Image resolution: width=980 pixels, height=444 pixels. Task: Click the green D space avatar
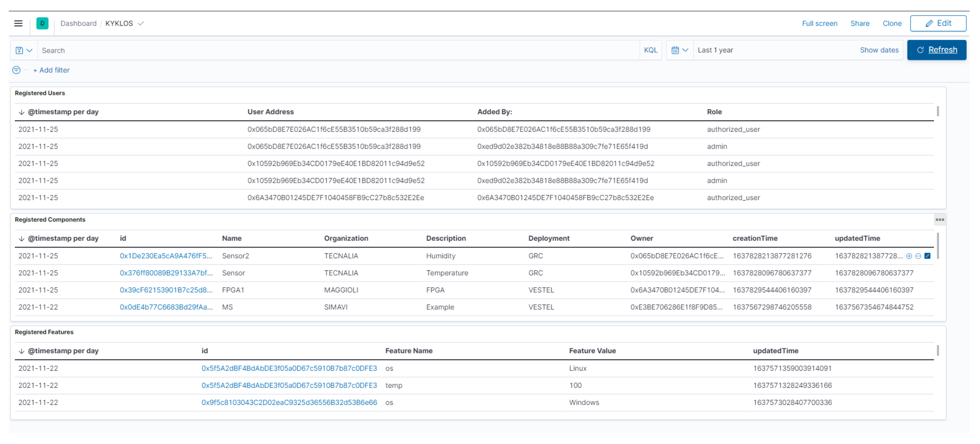click(x=42, y=24)
